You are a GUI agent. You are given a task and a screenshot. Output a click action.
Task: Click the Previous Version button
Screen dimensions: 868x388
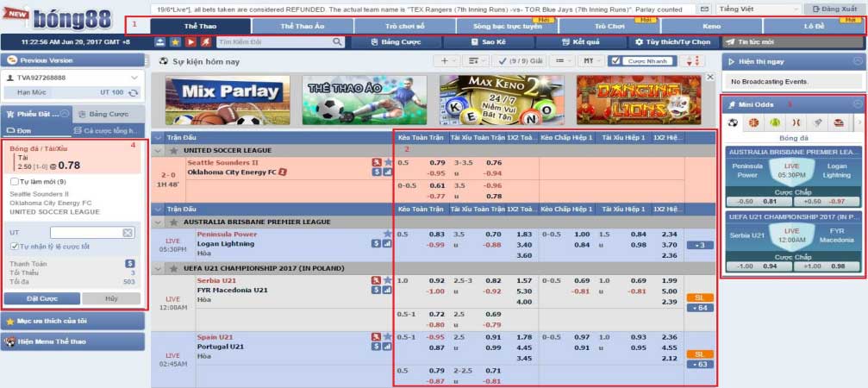[72, 60]
